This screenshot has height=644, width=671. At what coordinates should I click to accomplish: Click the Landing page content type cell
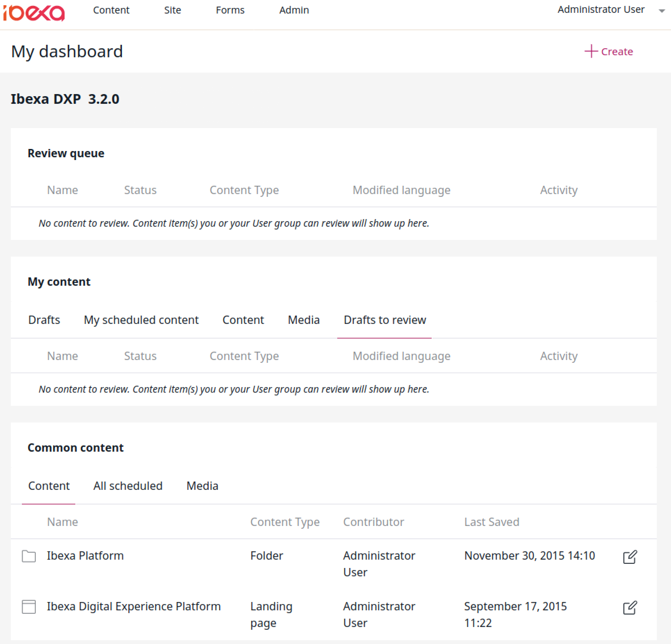point(271,615)
